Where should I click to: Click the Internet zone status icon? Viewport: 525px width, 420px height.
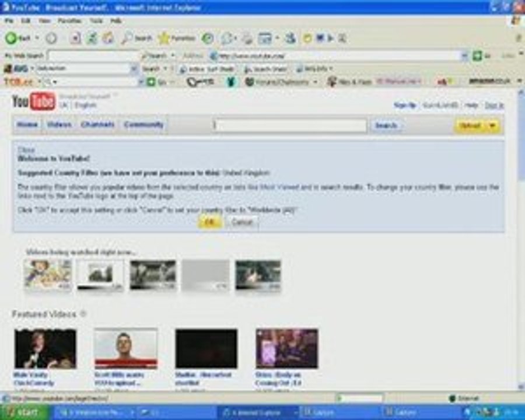pos(452,398)
